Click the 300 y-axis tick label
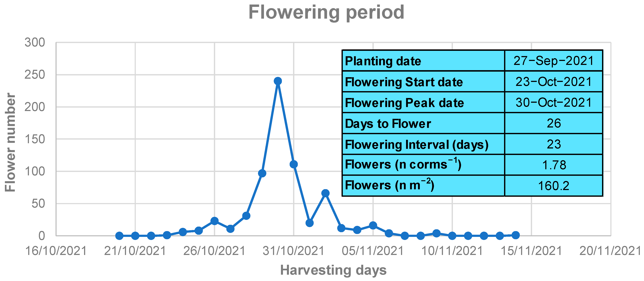 (35, 42)
